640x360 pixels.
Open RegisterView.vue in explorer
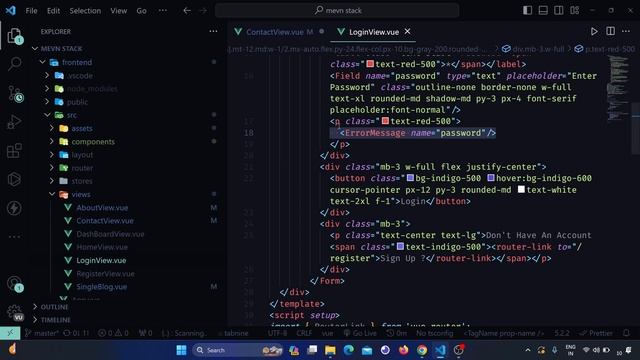pos(105,273)
